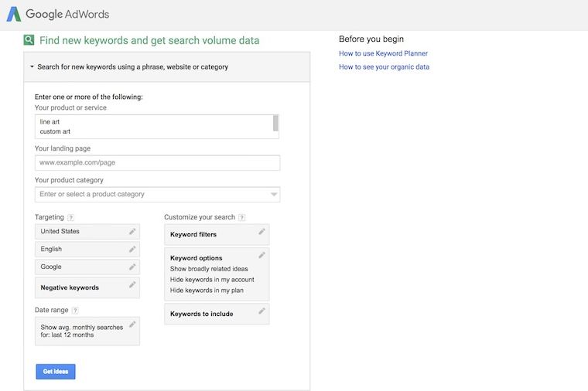Click 'Find new keywords and get search volume data' heading
This screenshot has width=588, height=391.
click(x=149, y=40)
